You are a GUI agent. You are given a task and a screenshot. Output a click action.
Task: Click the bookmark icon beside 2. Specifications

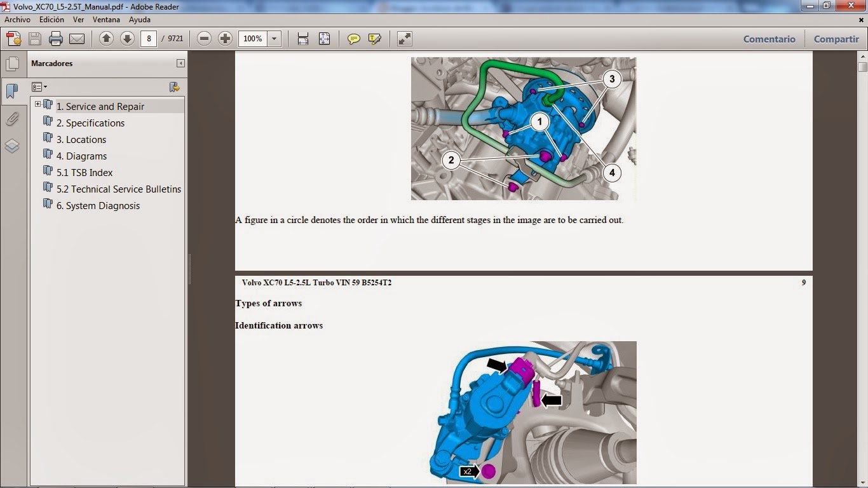pos(48,121)
